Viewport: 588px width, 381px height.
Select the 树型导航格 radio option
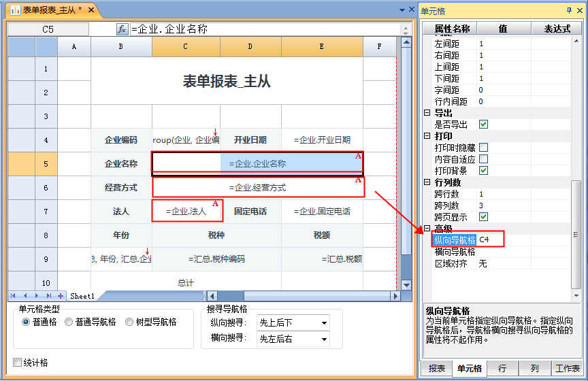(131, 322)
